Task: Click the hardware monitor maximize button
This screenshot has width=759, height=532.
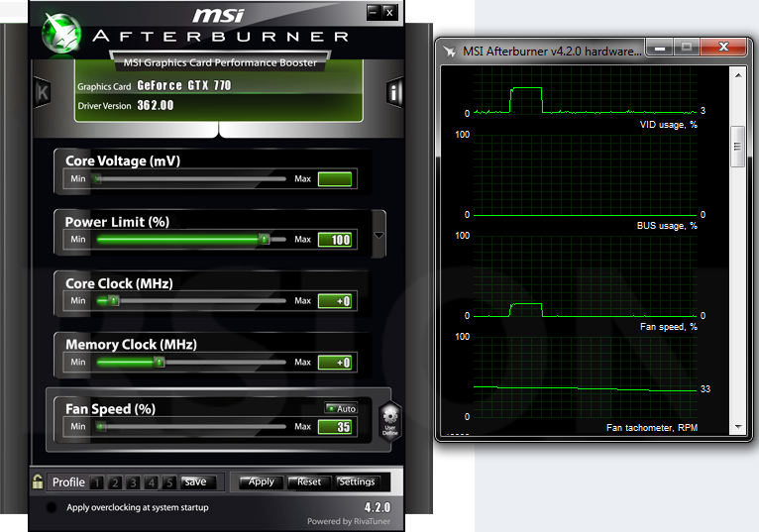Action: tap(687, 48)
